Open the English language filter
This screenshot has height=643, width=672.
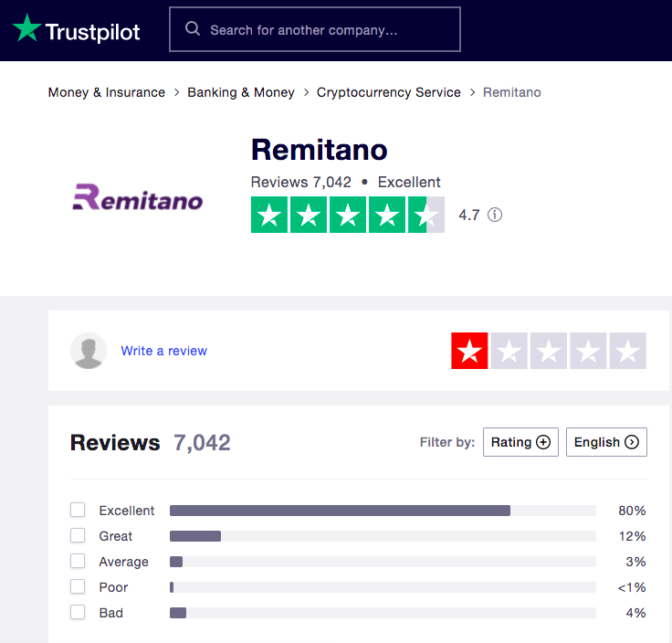[606, 442]
